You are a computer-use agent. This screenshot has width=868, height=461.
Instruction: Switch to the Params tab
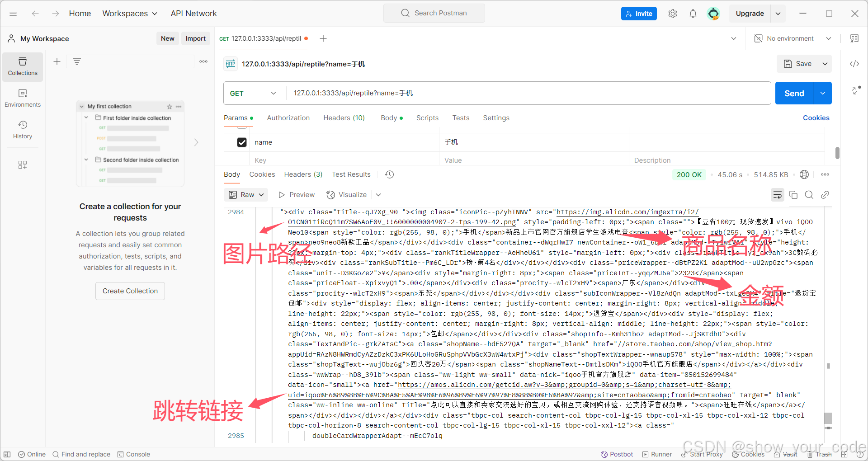tap(238, 118)
